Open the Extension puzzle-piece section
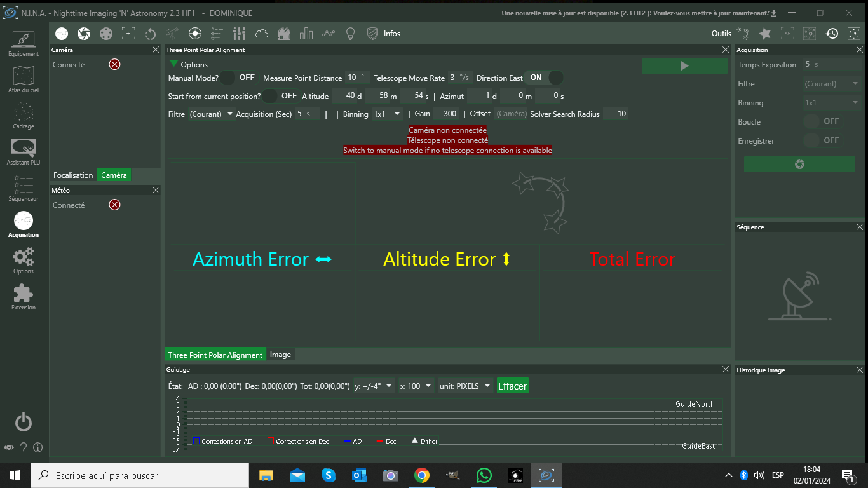The width and height of the screenshot is (868, 488). (24, 297)
